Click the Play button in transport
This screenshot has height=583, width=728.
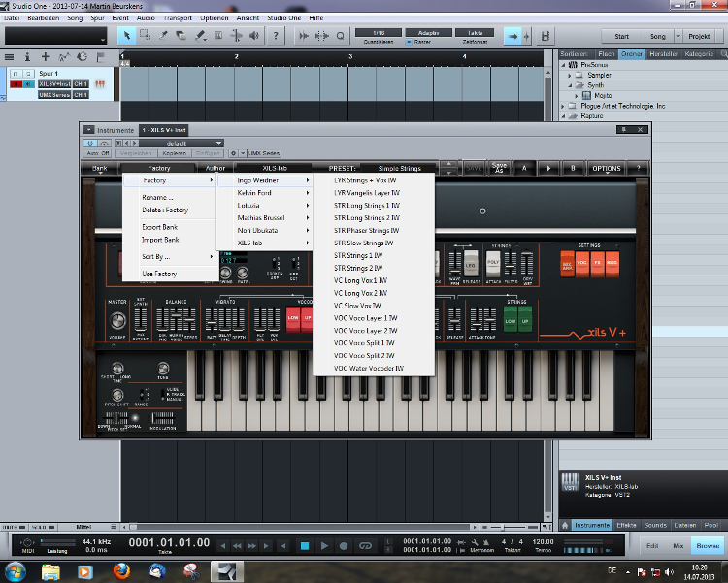coord(324,546)
